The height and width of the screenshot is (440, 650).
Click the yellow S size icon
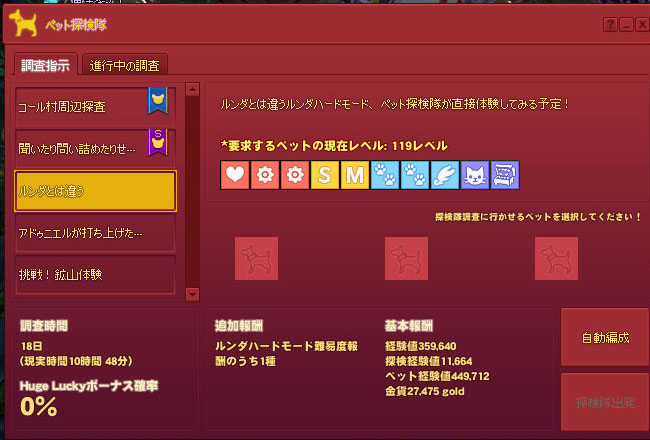pos(325,175)
